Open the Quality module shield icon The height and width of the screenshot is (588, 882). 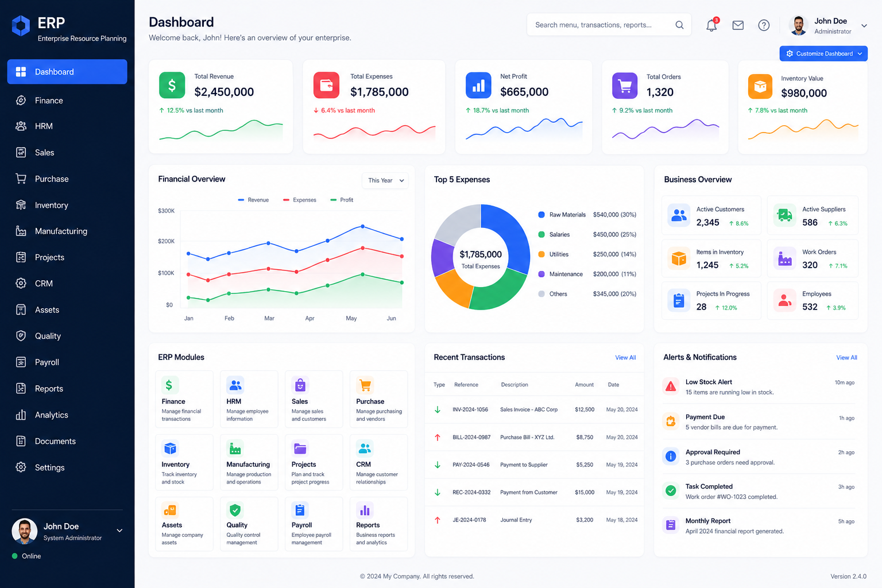(235, 510)
